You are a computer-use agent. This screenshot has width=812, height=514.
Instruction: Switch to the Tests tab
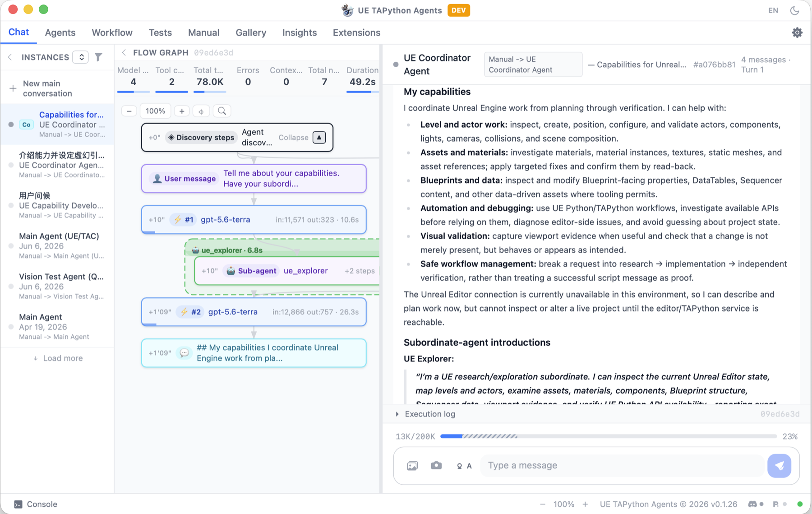(160, 32)
